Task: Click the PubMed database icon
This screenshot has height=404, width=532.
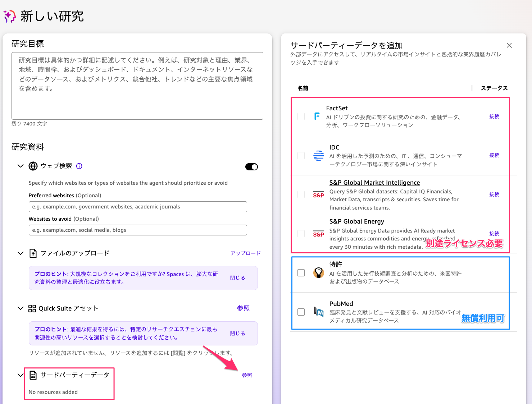Action: pos(318,312)
